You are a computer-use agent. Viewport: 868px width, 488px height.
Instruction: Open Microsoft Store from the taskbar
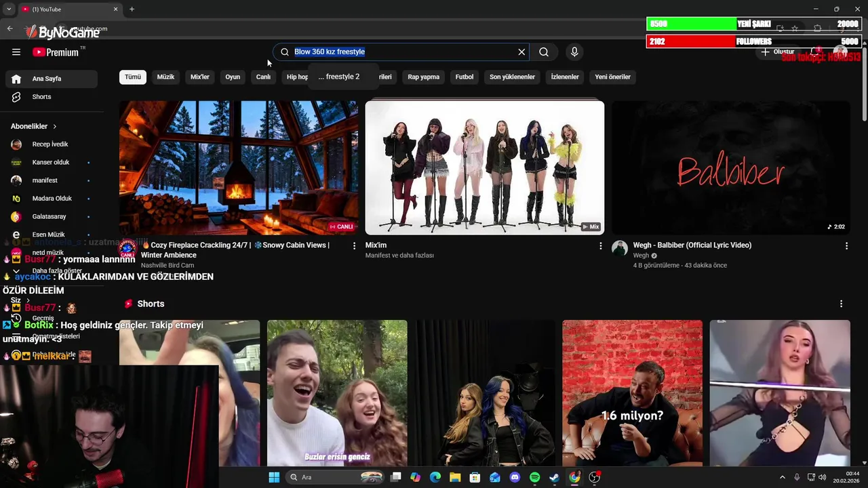click(x=475, y=477)
